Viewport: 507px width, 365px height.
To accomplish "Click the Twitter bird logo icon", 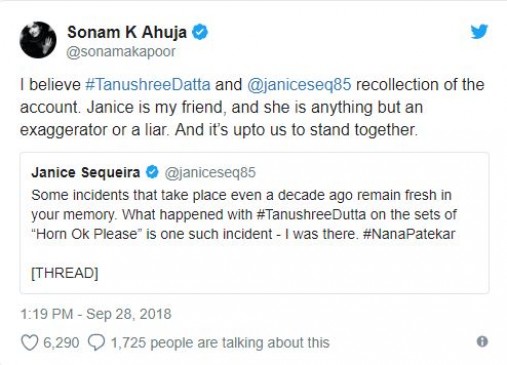I will (x=479, y=32).
